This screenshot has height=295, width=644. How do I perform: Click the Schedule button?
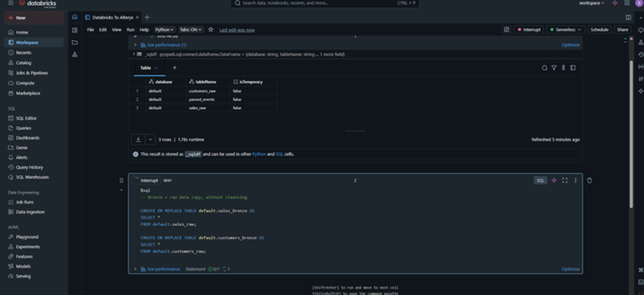click(599, 30)
